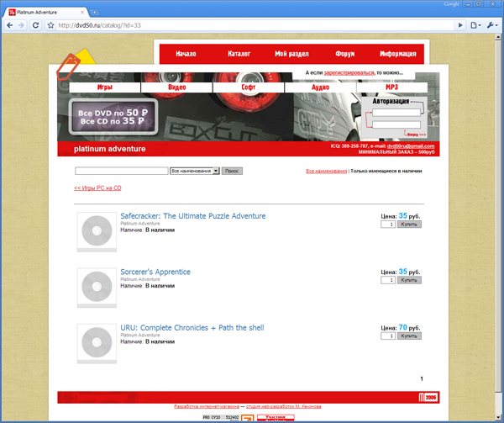Click the URU Complete Chronicles quantity field
Image resolution: width=504 pixels, height=423 pixels.
coord(388,336)
